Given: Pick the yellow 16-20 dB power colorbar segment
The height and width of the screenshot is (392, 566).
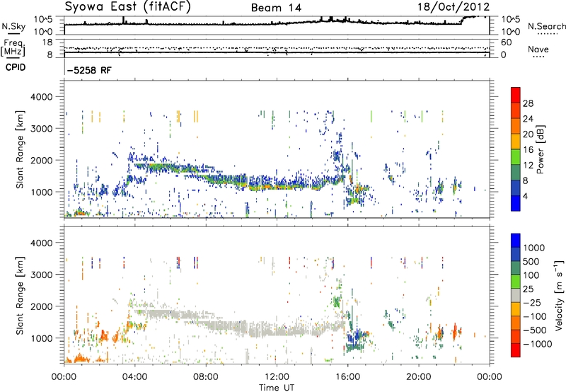Looking at the screenshot, I should coord(516,142).
